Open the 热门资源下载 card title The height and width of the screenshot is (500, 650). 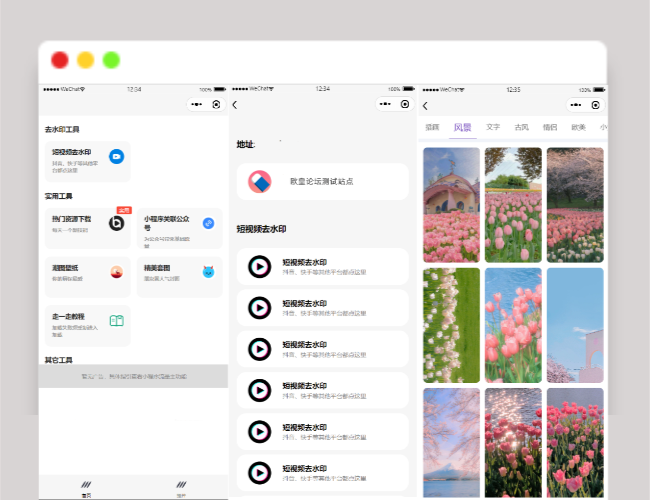point(71,219)
